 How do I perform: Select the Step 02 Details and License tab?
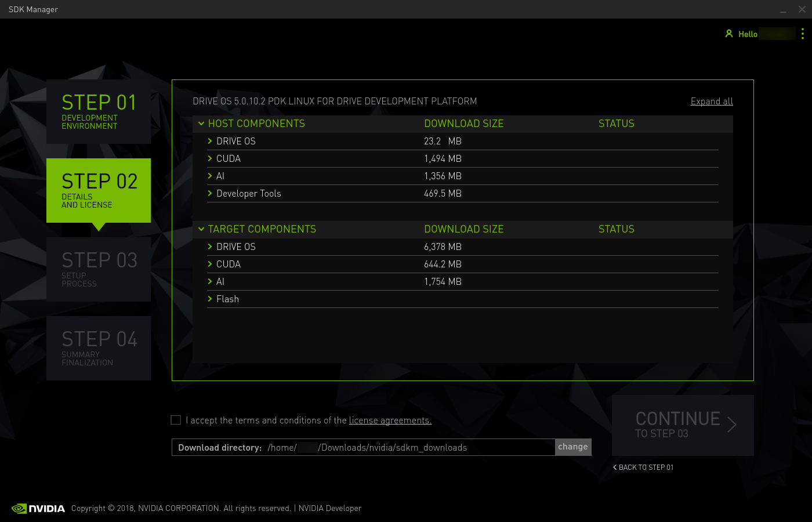pos(99,190)
